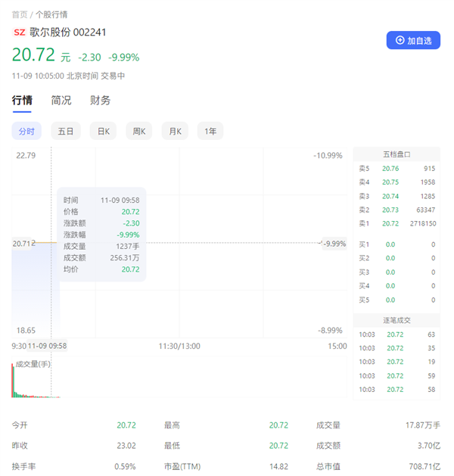Click the 卖3 price 20.74 row

click(397, 196)
